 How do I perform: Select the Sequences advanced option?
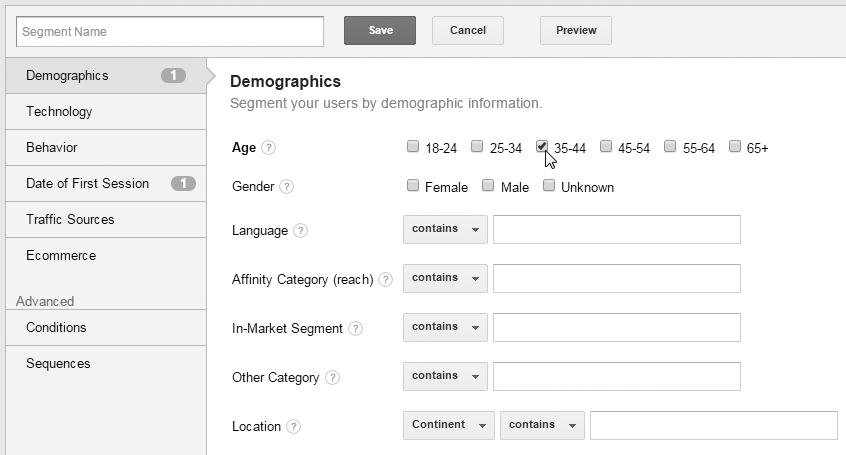(x=106, y=364)
